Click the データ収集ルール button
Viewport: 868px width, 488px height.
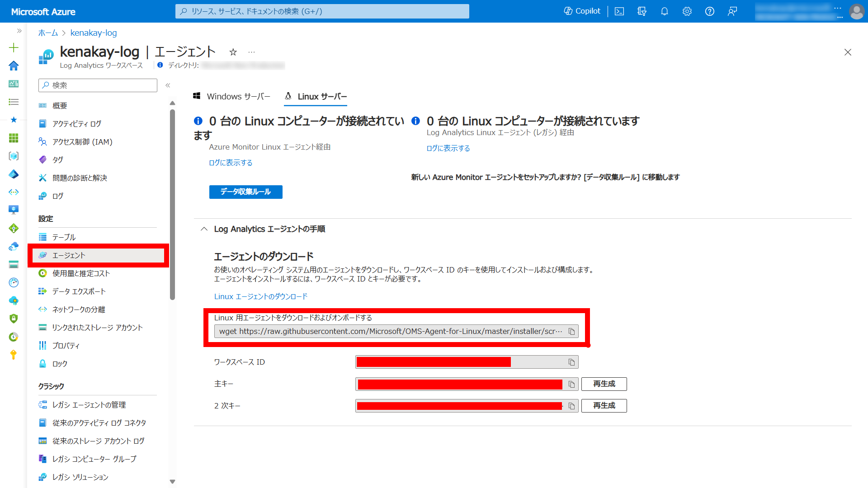(x=245, y=192)
